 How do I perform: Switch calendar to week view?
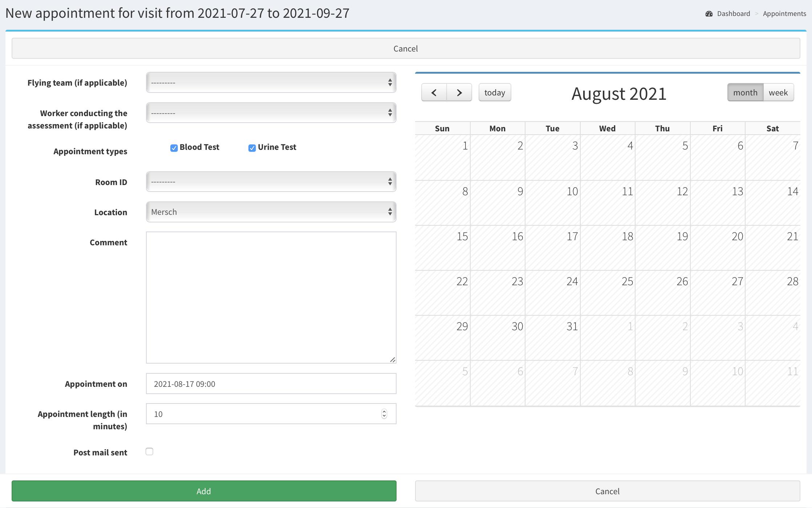(778, 93)
